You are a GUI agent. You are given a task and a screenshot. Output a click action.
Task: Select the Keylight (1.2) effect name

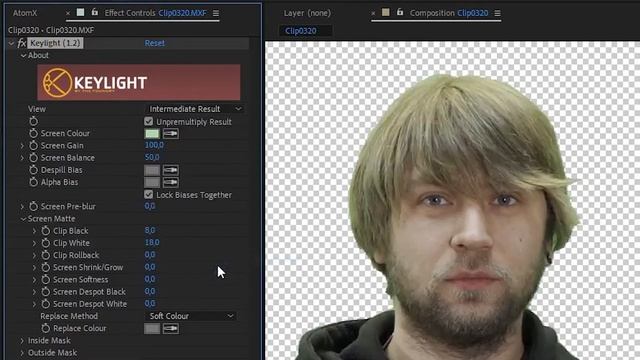pos(55,43)
